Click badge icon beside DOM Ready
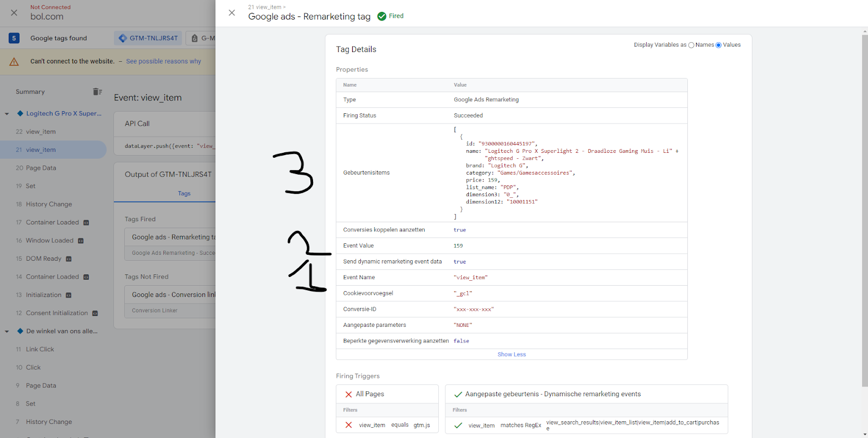This screenshot has width=868, height=438. click(x=69, y=259)
